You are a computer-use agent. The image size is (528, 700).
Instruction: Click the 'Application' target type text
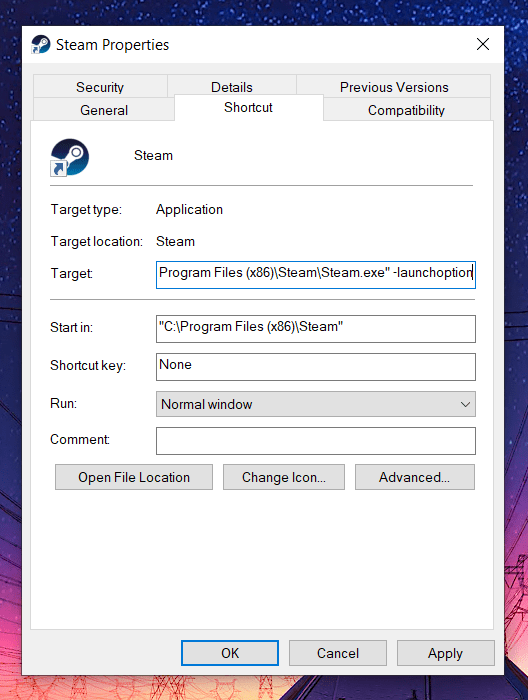click(x=189, y=209)
